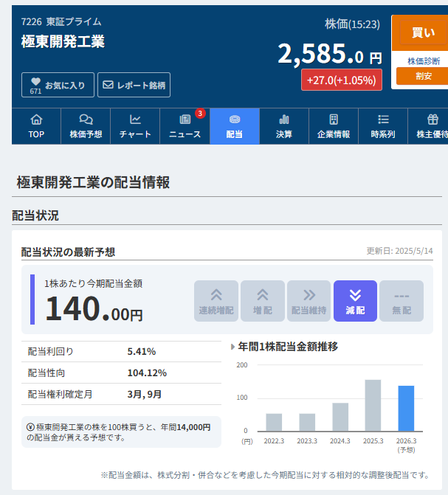Click the red news notification badge 3
This screenshot has width=448, height=495.
(x=200, y=114)
